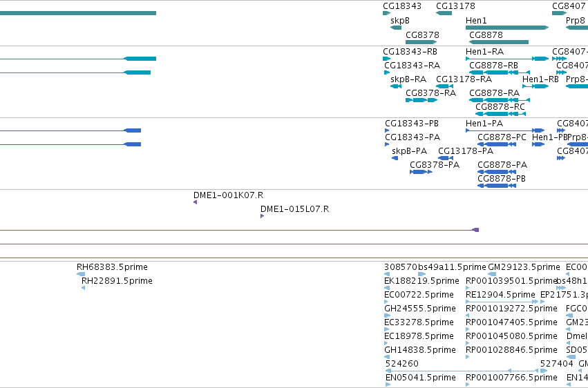Screen dimensions: 588x388
Task: Click the skpB-RA transcript label
Action: coord(408,79)
